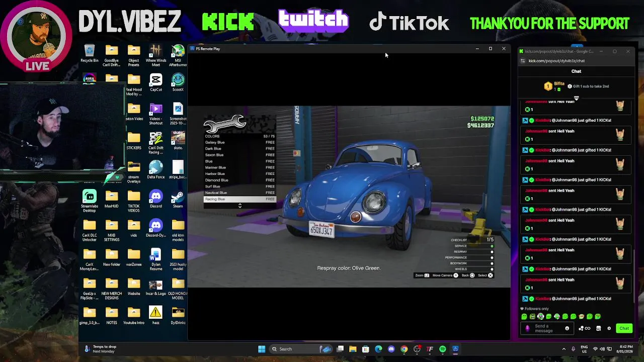Image resolution: width=644 pixels, height=362 pixels.
Task: Select Saxon Blue respray color
Action: (x=239, y=155)
